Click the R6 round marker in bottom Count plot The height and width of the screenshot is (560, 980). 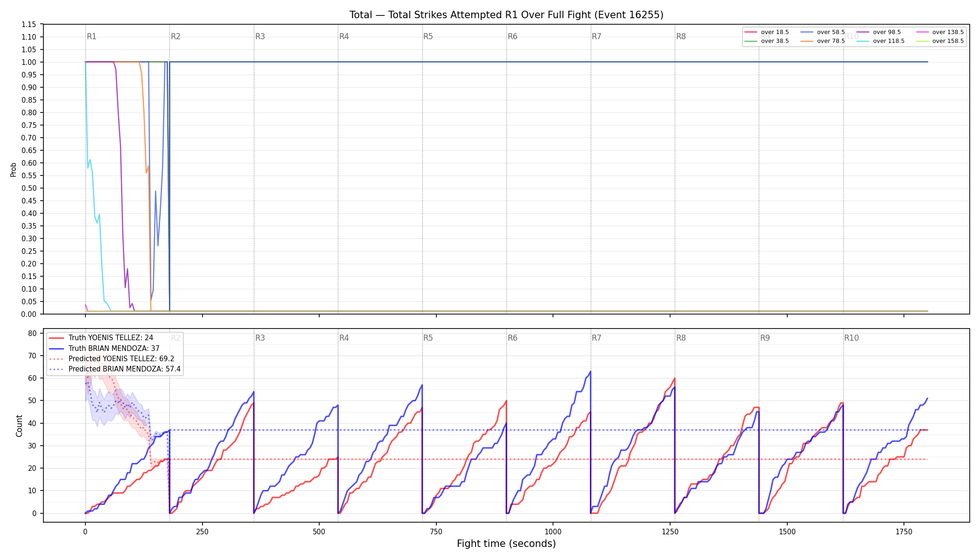pyautogui.click(x=512, y=338)
